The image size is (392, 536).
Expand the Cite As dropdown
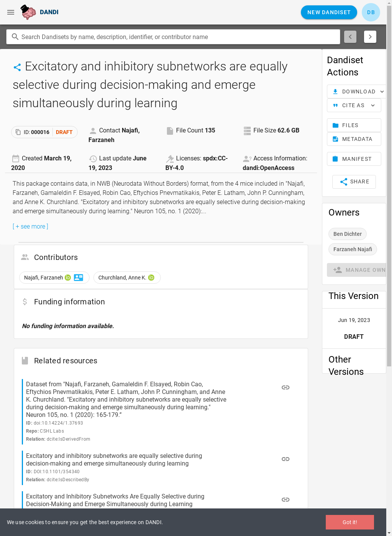coord(354,105)
